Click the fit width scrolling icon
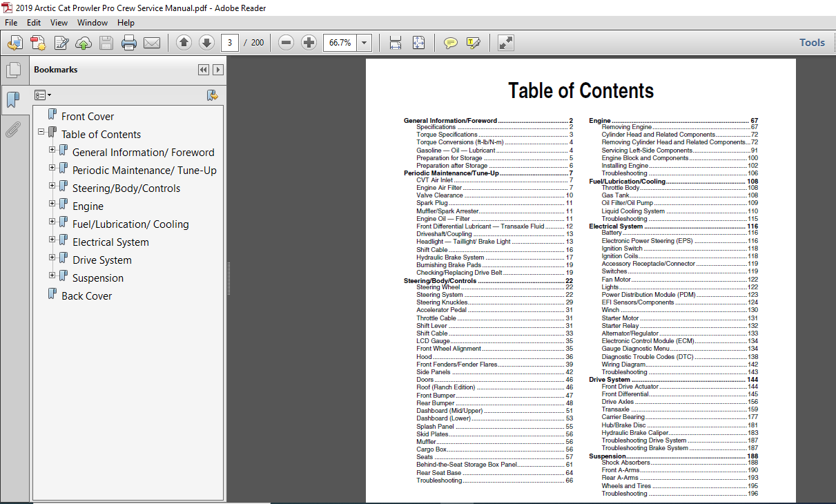This screenshot has width=836, height=504. pos(396,43)
